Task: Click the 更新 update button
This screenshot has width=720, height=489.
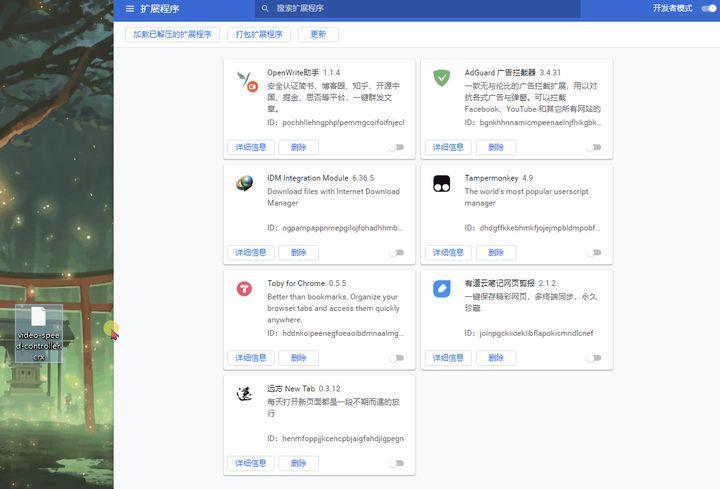Action: point(318,34)
